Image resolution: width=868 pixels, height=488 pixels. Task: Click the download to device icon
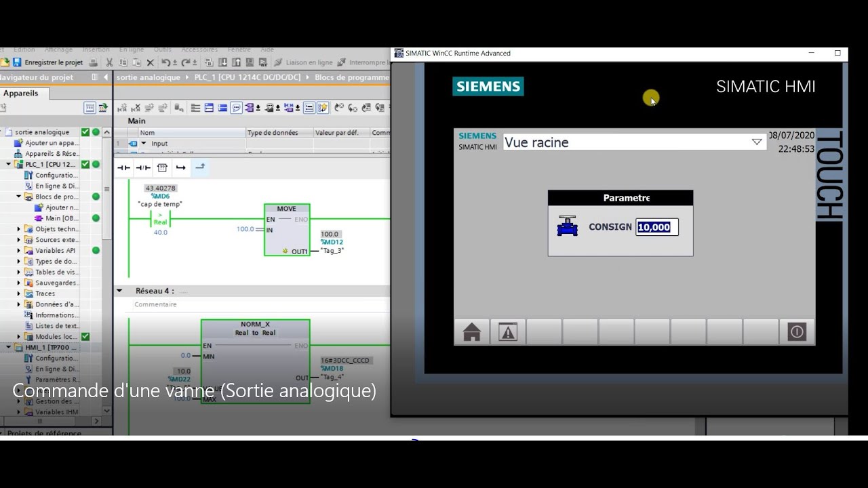[x=222, y=62]
